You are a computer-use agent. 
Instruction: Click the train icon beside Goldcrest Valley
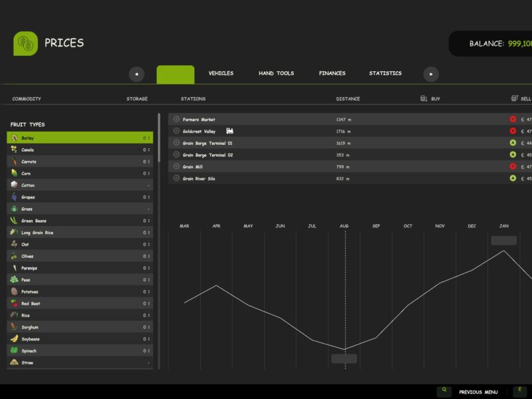click(230, 131)
